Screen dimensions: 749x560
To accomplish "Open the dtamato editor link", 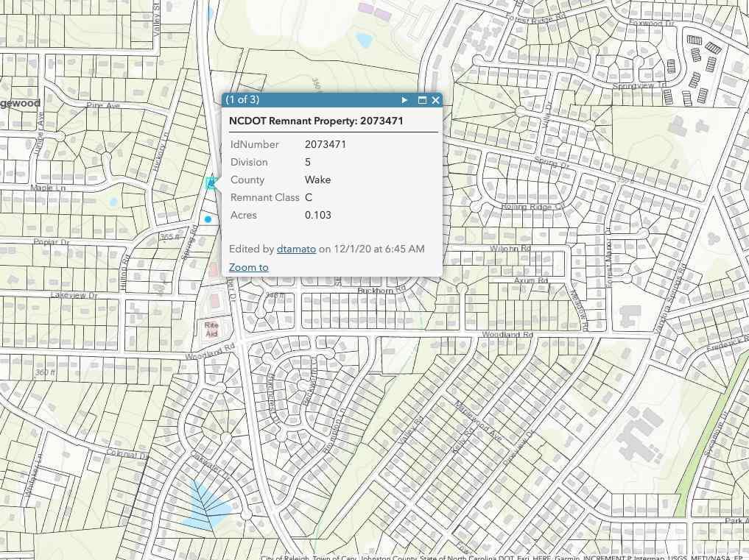I will pyautogui.click(x=296, y=249).
